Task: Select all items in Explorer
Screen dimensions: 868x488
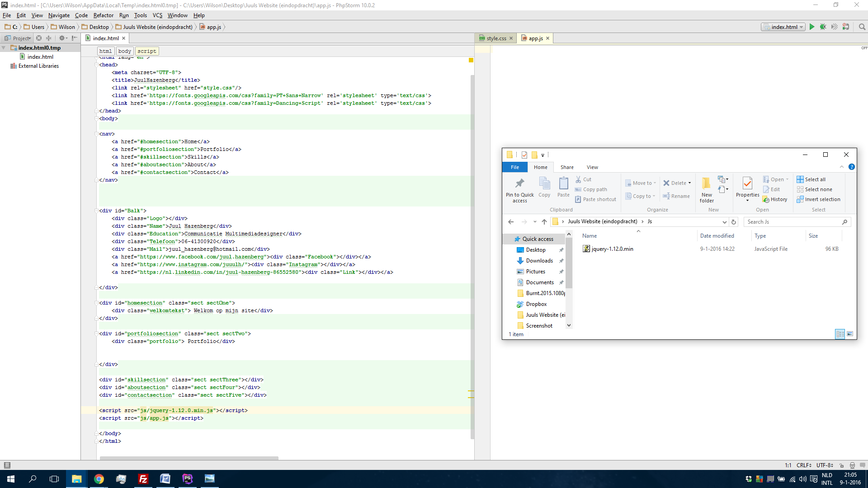Action: 811,179
